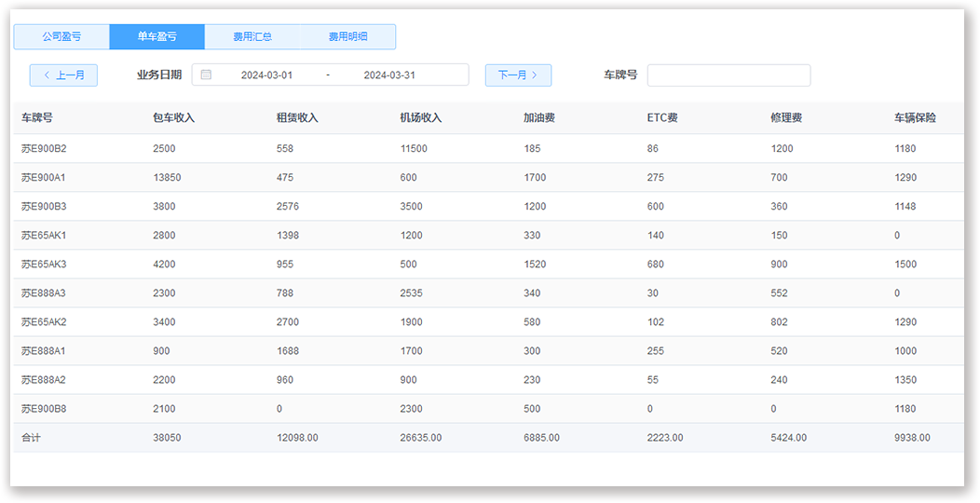The height and width of the screenshot is (503, 980).
Task: Open calendar icon in business date picker
Action: tap(206, 75)
